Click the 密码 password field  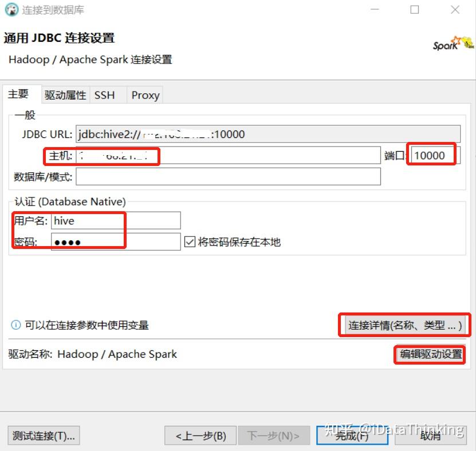click(x=115, y=241)
